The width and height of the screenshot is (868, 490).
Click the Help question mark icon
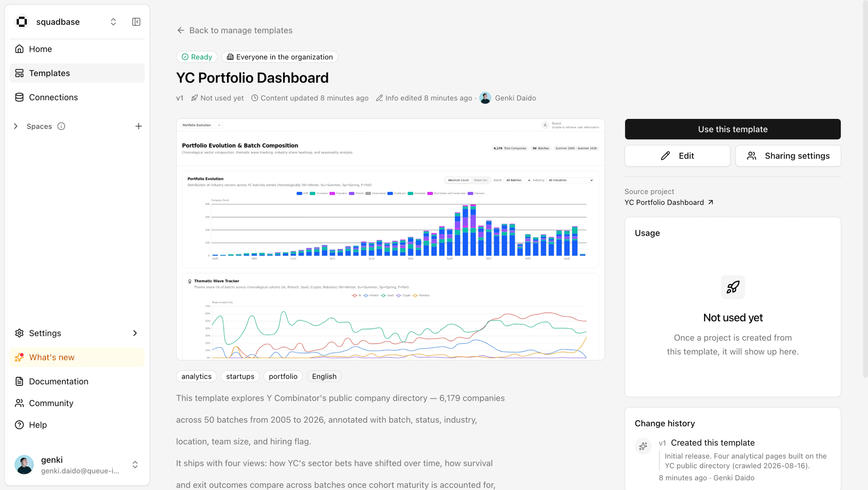[x=20, y=425]
